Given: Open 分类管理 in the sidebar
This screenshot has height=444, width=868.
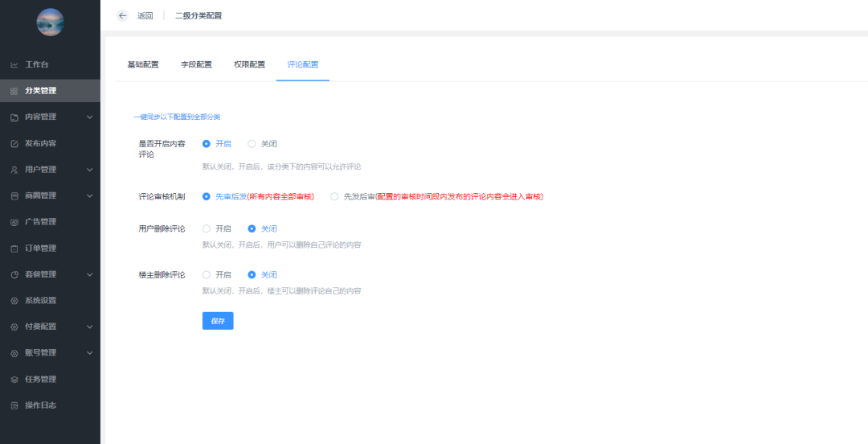Looking at the screenshot, I should coord(50,91).
